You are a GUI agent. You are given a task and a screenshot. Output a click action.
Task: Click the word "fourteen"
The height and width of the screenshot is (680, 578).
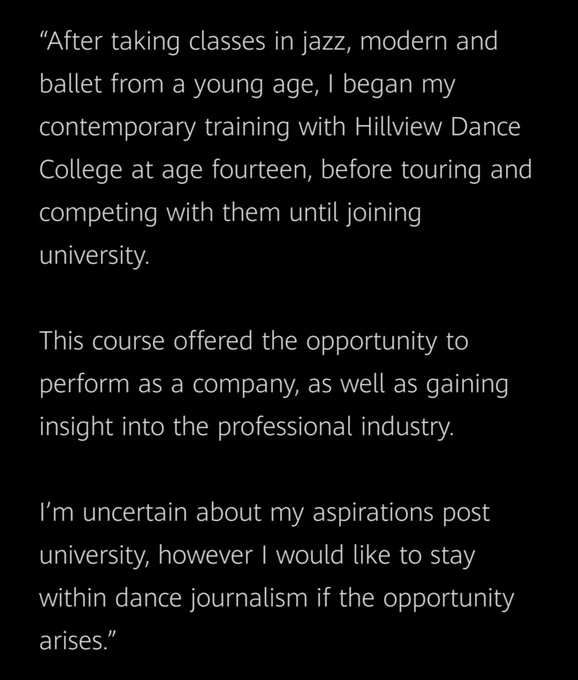[x=261, y=170]
